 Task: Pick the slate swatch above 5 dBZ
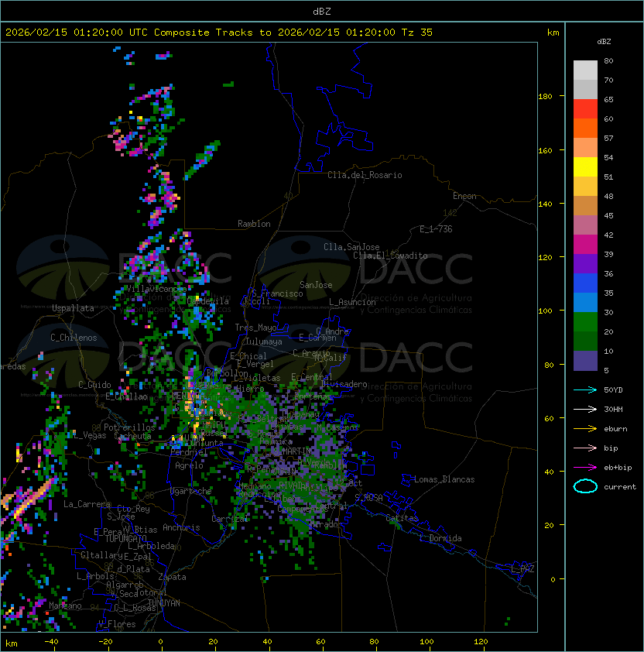[x=585, y=361]
